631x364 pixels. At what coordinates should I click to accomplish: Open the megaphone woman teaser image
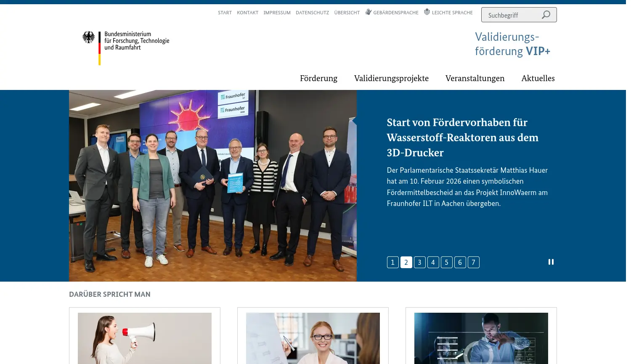145,338
